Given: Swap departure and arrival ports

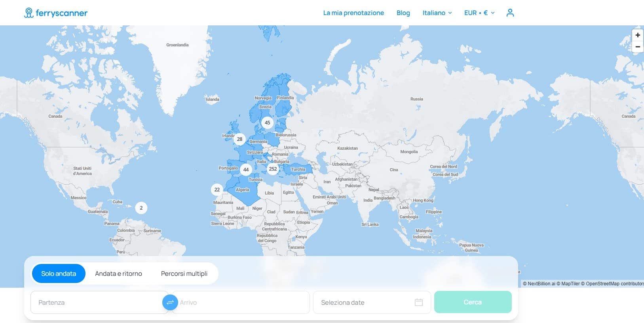Looking at the screenshot, I should pyautogui.click(x=170, y=303).
